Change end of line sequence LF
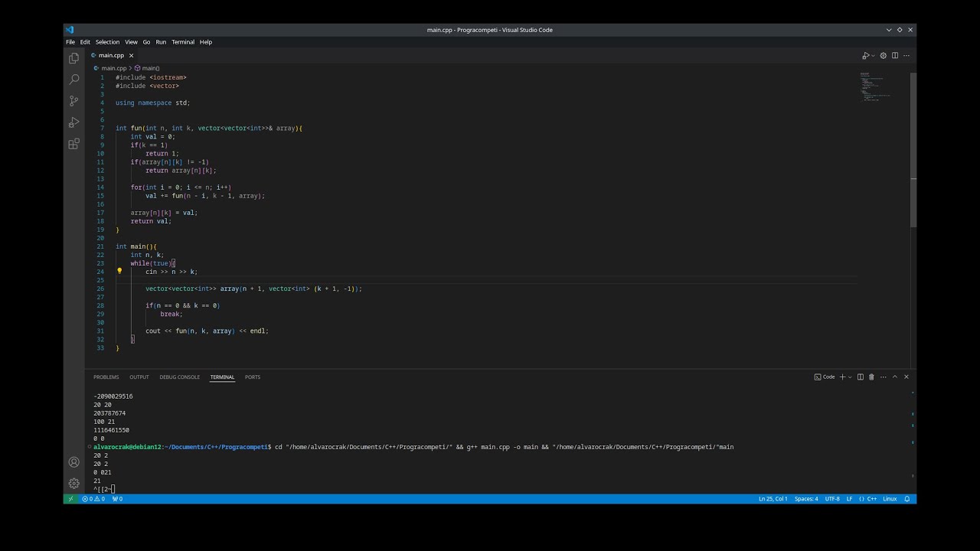980x551 pixels. pyautogui.click(x=849, y=499)
